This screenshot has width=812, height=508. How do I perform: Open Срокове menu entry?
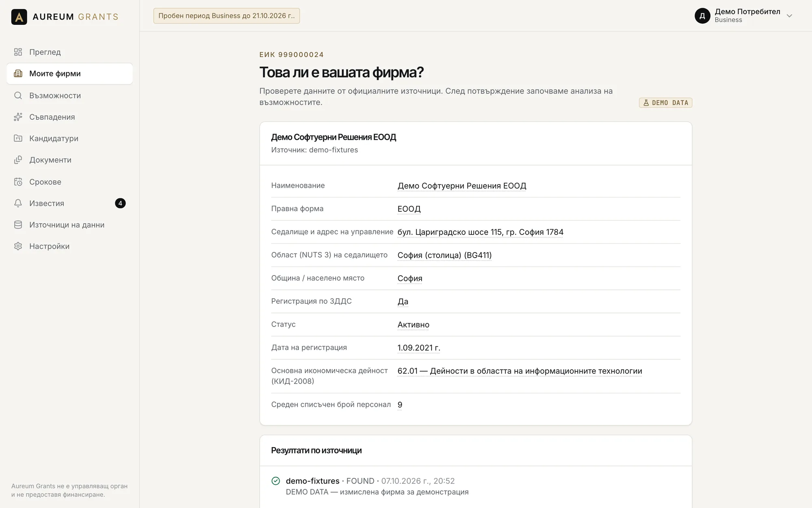(69, 182)
